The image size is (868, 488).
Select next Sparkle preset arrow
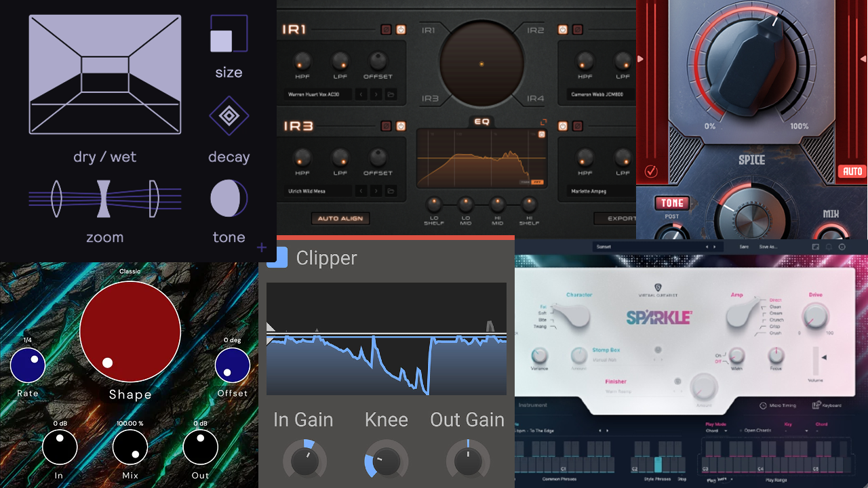coord(715,247)
